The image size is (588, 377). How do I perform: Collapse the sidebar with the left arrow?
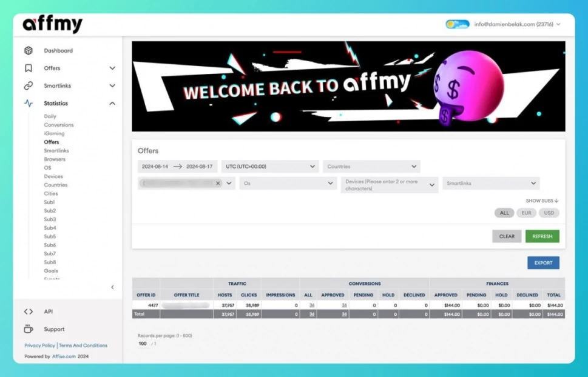[112, 287]
